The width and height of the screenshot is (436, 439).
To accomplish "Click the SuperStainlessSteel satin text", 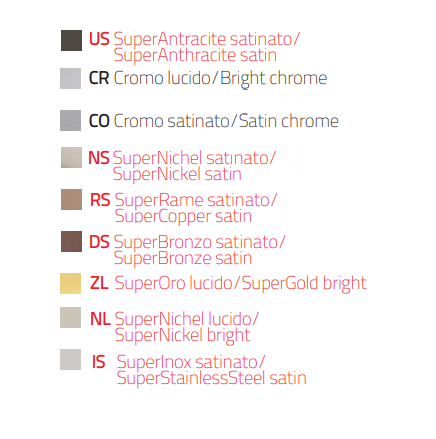I will 211,378.
